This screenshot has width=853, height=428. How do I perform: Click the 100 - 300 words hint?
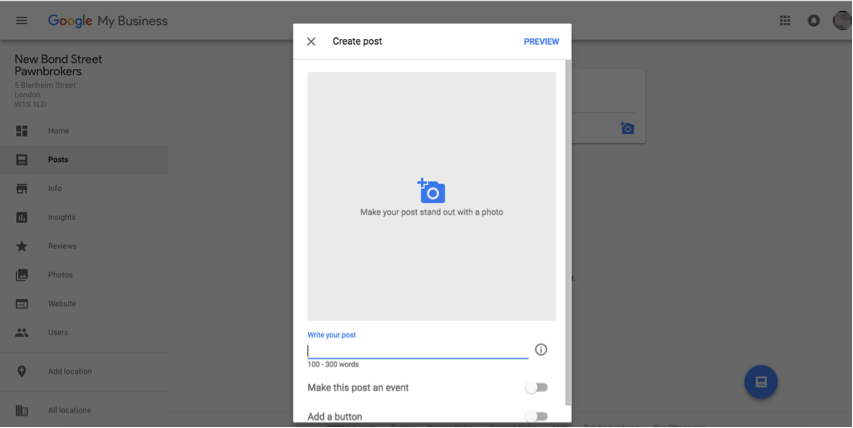333,364
